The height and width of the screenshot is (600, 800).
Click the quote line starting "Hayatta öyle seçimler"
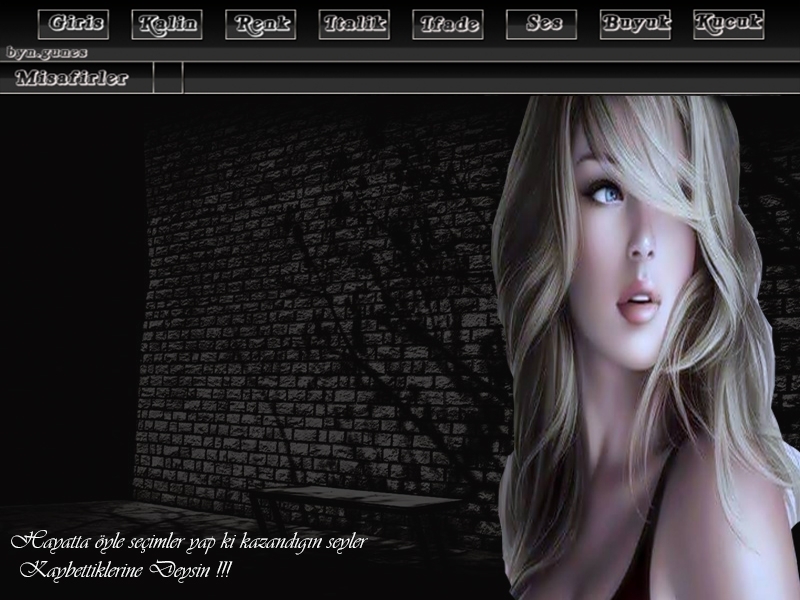189,541
